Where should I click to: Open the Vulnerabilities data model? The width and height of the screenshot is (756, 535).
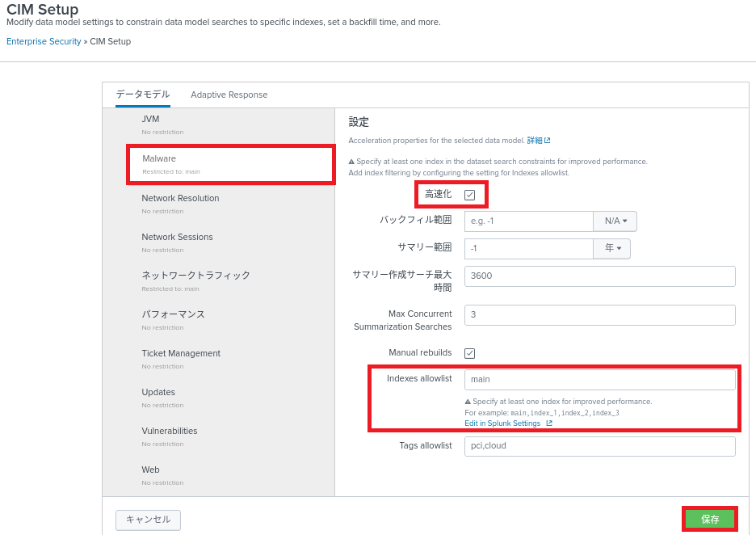tap(170, 431)
